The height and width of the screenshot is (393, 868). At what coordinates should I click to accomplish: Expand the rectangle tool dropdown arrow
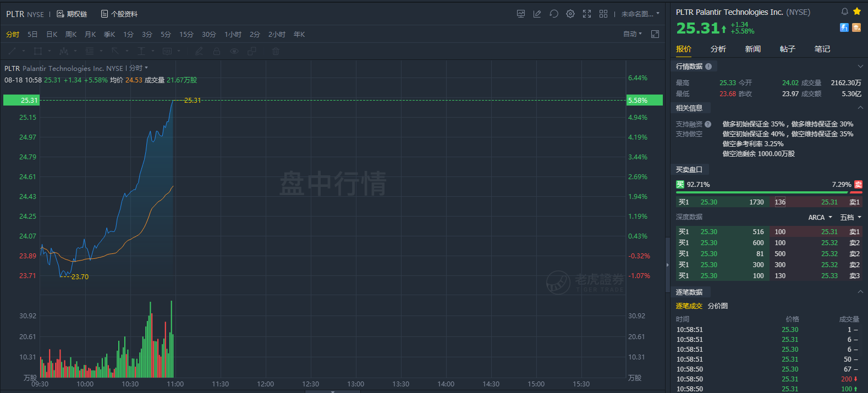pos(50,51)
